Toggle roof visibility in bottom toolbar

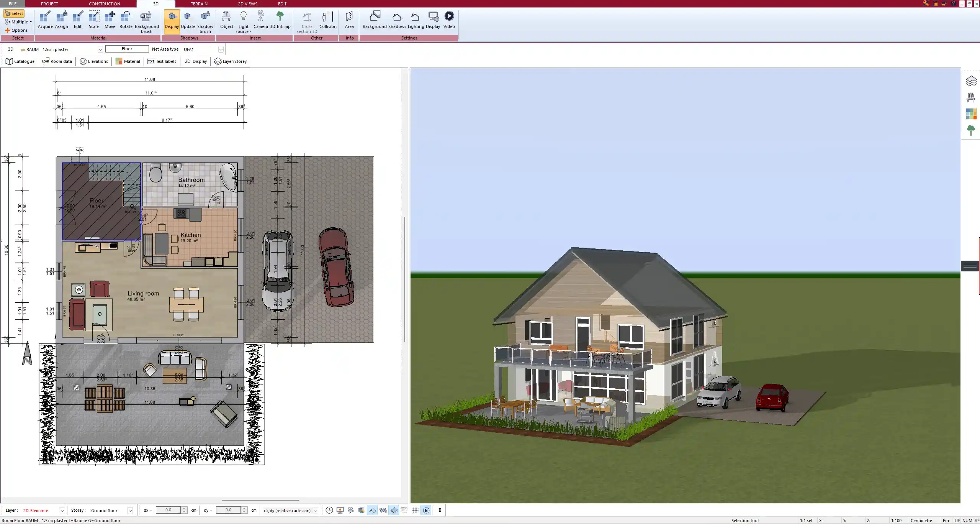[372, 510]
